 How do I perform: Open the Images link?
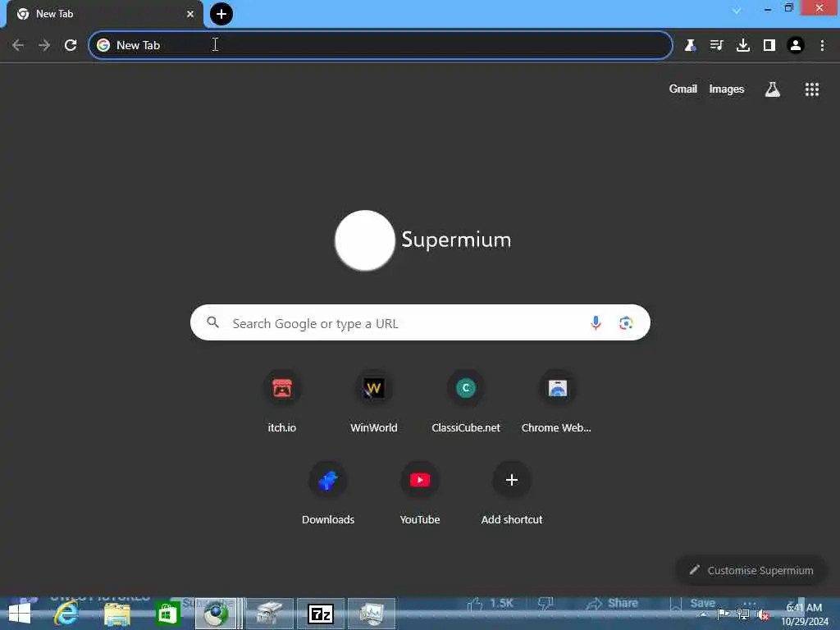click(x=727, y=89)
